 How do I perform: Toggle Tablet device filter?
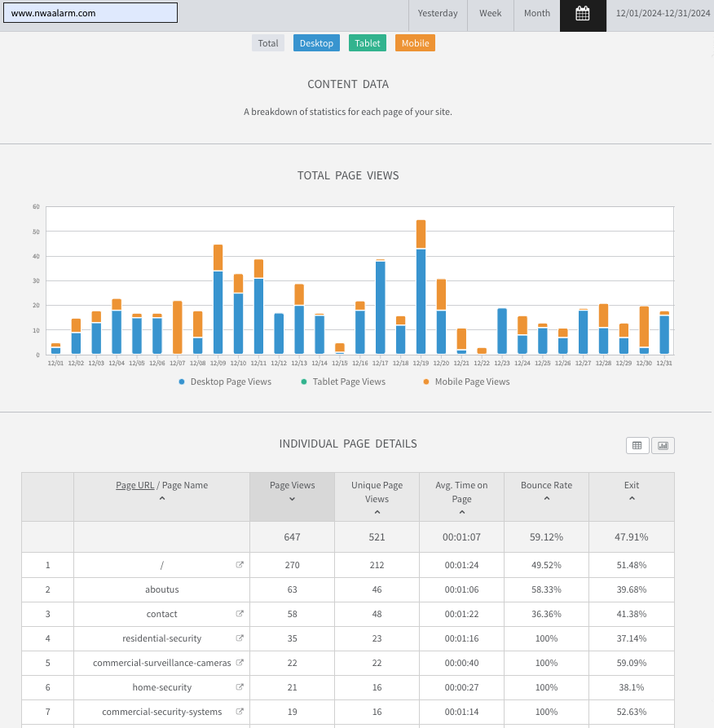tap(367, 43)
